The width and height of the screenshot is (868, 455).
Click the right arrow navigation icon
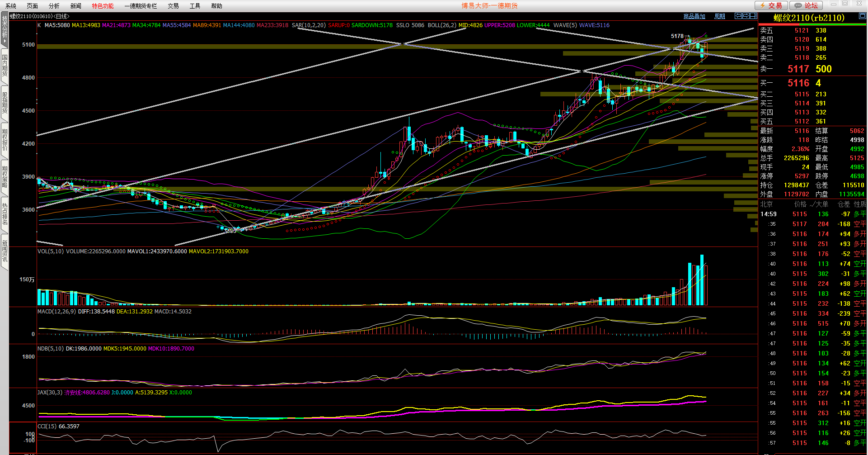pos(746,16)
